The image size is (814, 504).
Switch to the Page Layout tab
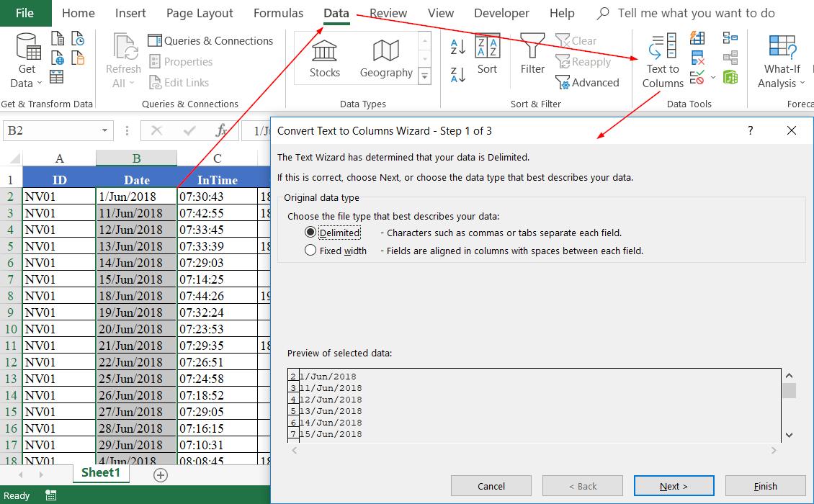pyautogui.click(x=200, y=13)
